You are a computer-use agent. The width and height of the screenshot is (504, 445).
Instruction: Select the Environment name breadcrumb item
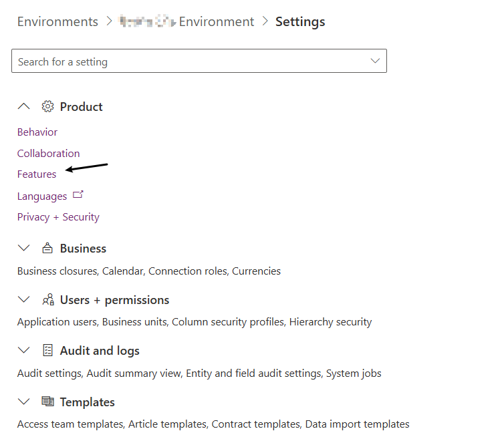(186, 21)
